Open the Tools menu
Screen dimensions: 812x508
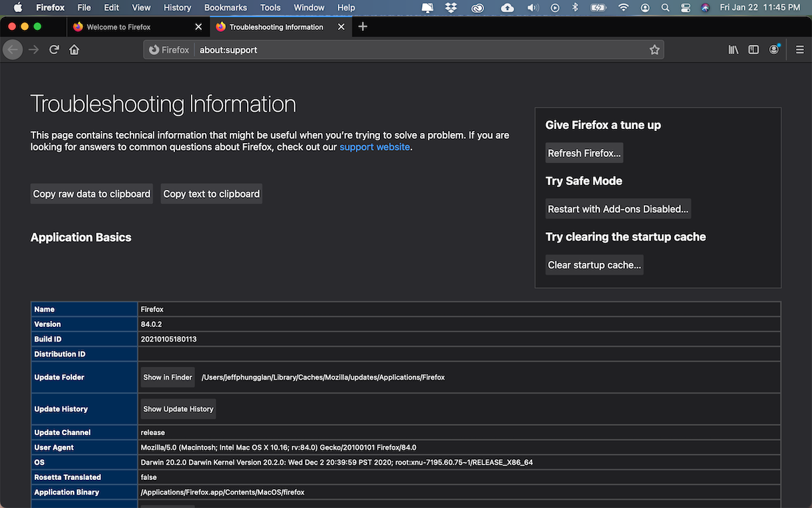(x=270, y=7)
